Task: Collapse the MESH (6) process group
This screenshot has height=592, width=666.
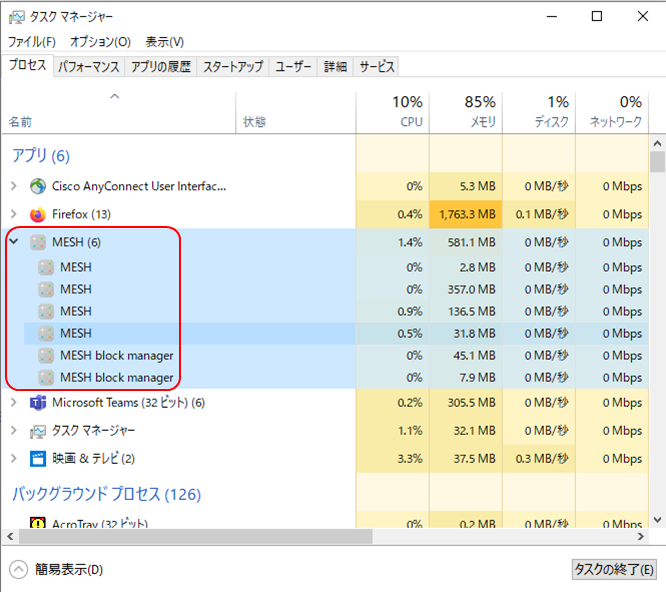Action: [14, 242]
